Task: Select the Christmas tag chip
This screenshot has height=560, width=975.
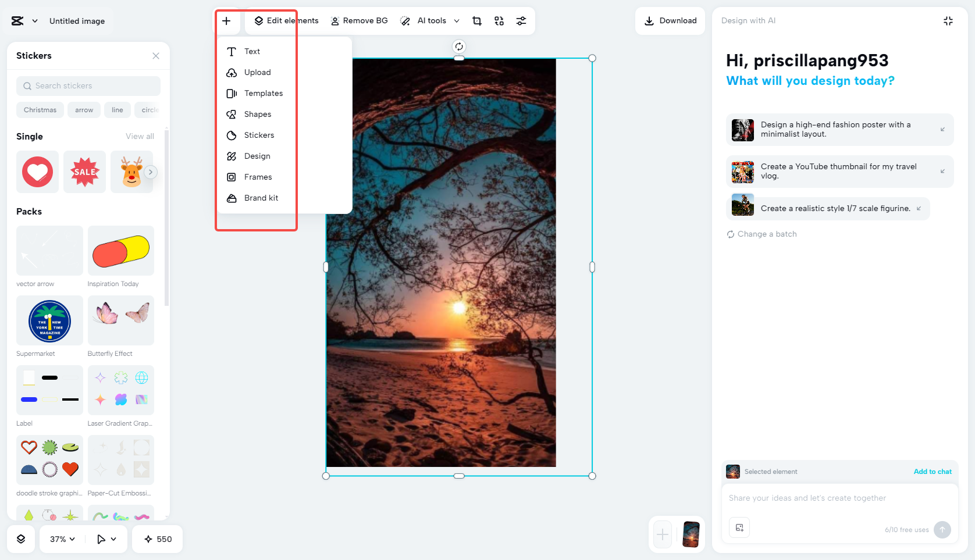Action: point(40,110)
